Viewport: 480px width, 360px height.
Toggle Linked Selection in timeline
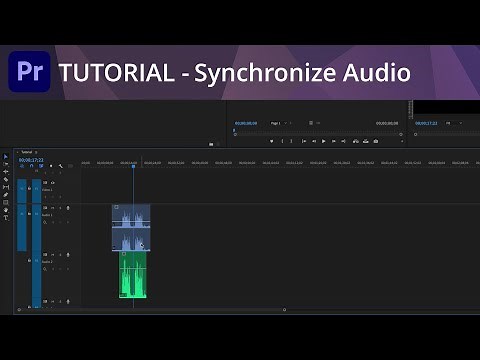(x=41, y=166)
